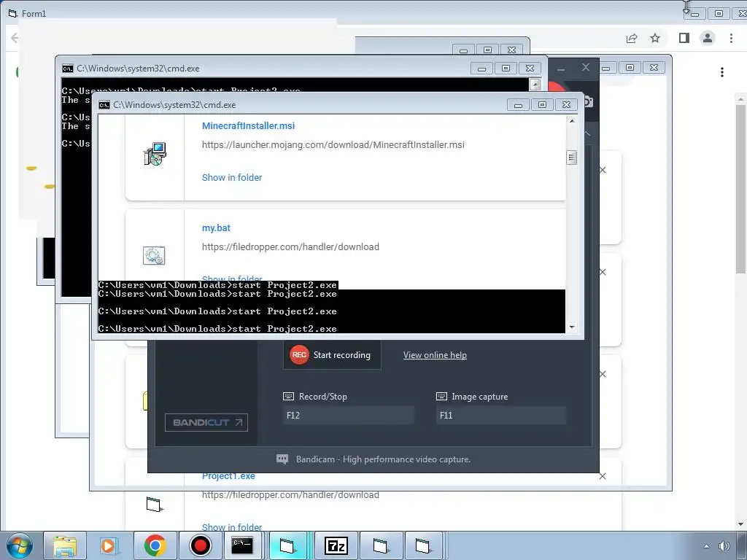The image size is (747, 560).
Task: Click Chrome page scrollbar up arrow
Action: tap(740, 99)
